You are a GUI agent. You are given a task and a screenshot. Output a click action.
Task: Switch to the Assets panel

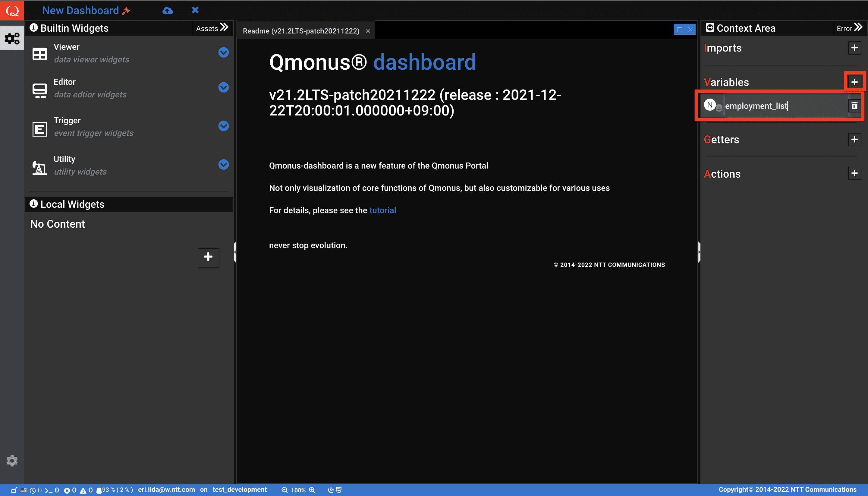pos(212,28)
